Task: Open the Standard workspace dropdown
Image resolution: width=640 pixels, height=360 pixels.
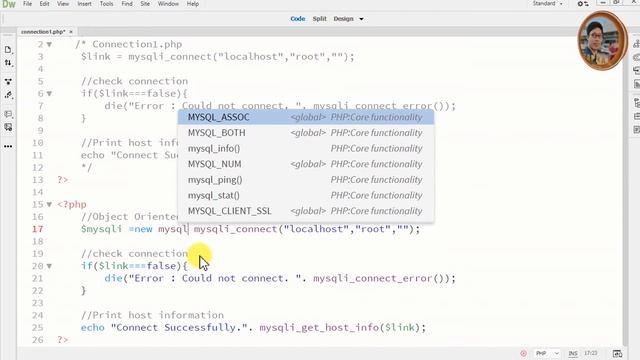Action: 548,4
